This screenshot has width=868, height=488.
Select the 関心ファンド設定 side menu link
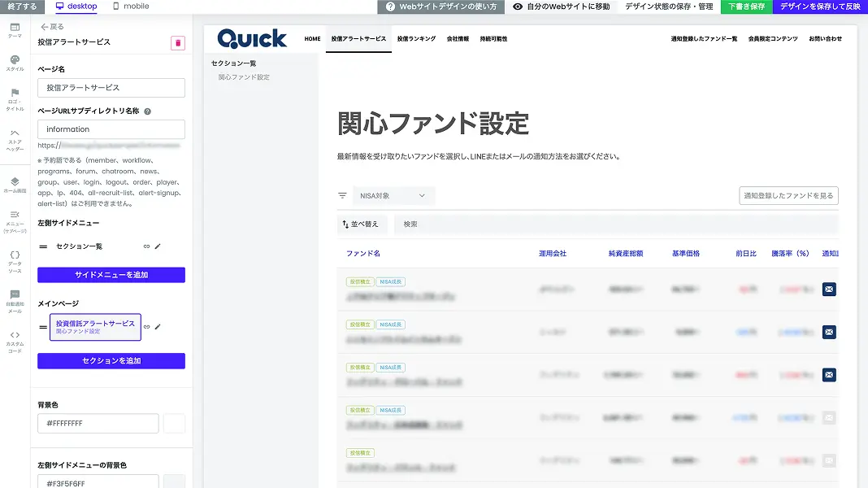coord(244,77)
